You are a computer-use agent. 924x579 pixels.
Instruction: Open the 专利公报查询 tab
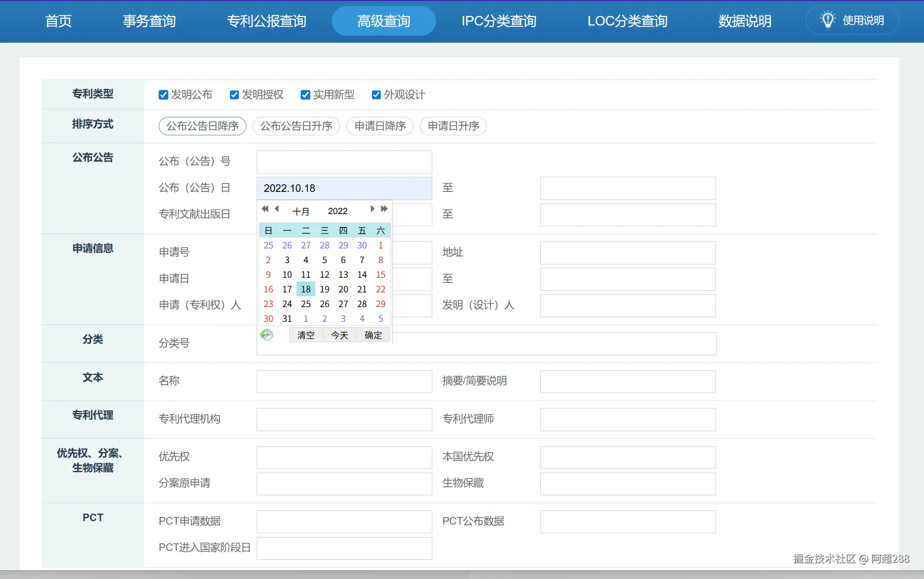(x=266, y=21)
